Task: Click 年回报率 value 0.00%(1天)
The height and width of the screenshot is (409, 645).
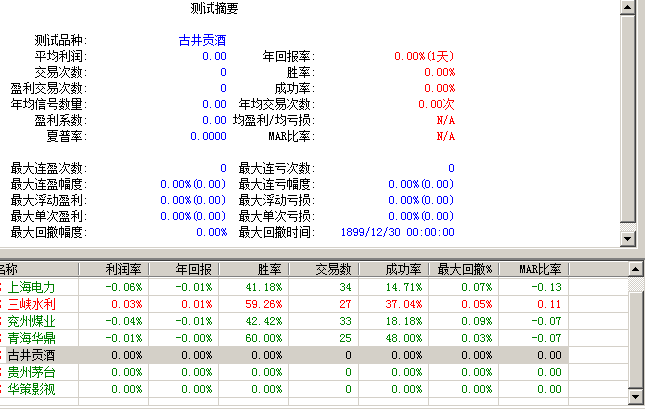Action: coord(424,56)
